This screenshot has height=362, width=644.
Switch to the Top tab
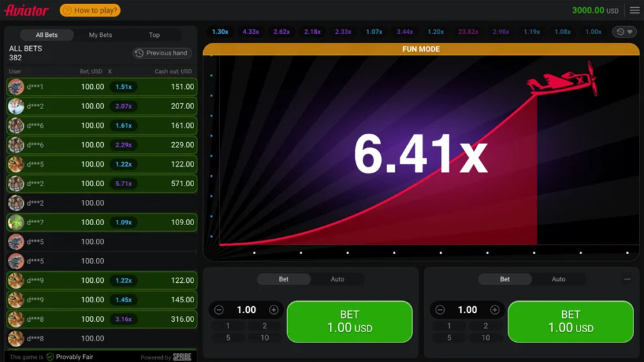pyautogui.click(x=155, y=35)
